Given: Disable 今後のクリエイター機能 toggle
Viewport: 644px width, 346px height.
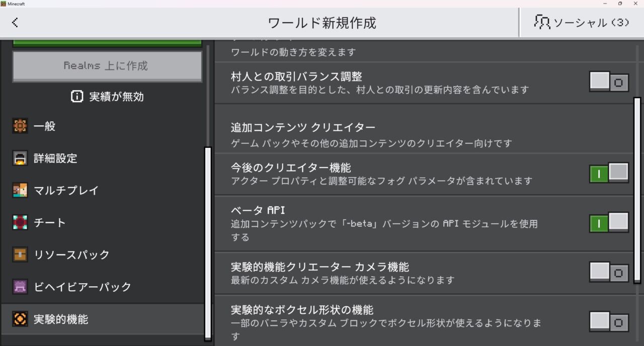Looking at the screenshot, I should (609, 173).
